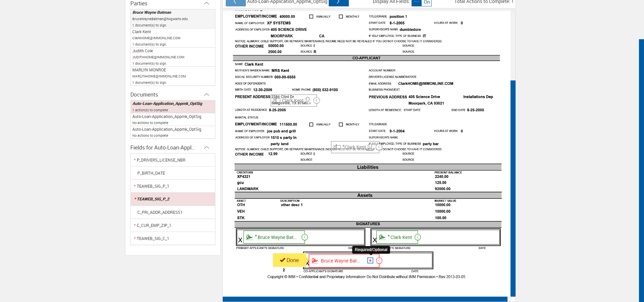Click the document vertical scrollbar
Screen dimensions: 644x302
coord(513,188)
